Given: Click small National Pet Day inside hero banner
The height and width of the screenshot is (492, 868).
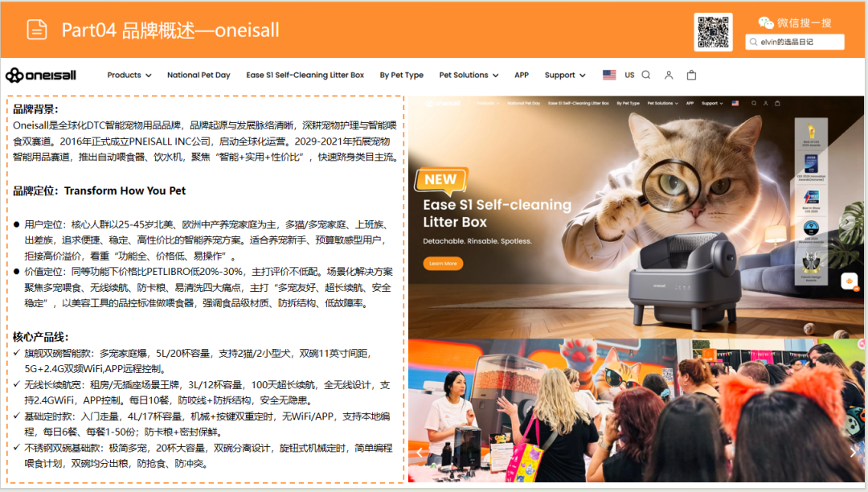Looking at the screenshot, I should tap(524, 104).
